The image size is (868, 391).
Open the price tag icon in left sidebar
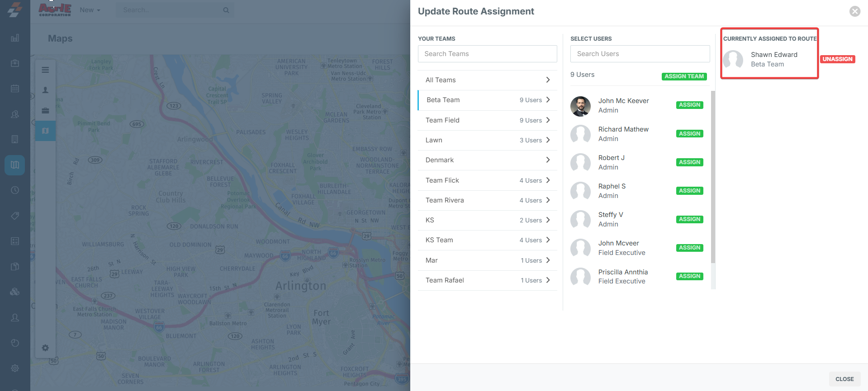pos(15,216)
